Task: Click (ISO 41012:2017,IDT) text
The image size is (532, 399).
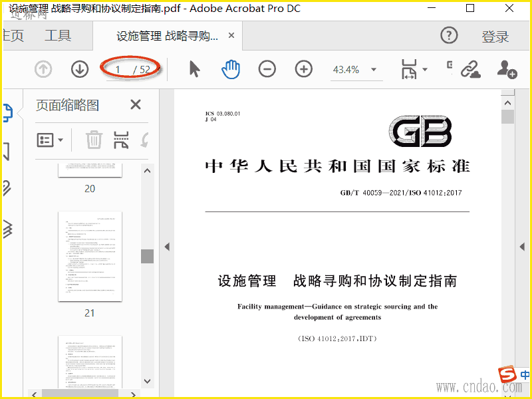Action: [x=337, y=338]
